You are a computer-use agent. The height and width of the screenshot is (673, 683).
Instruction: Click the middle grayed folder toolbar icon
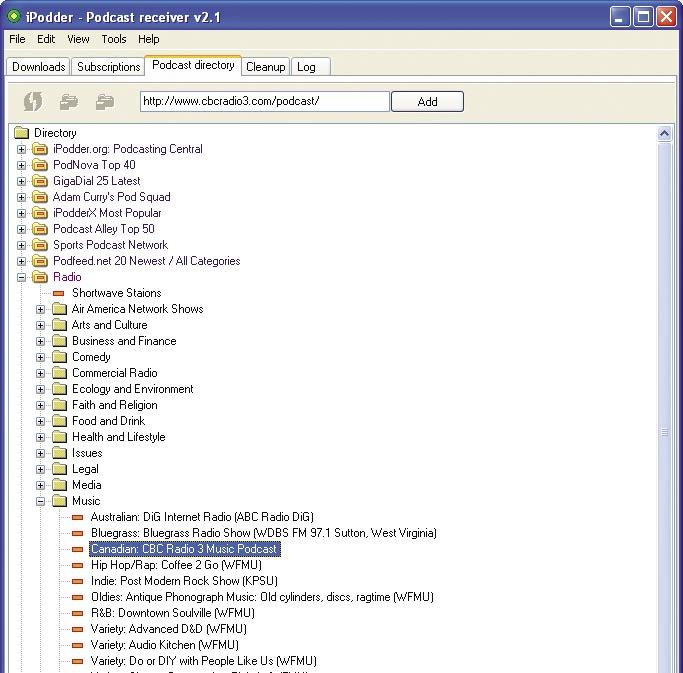pos(69,101)
